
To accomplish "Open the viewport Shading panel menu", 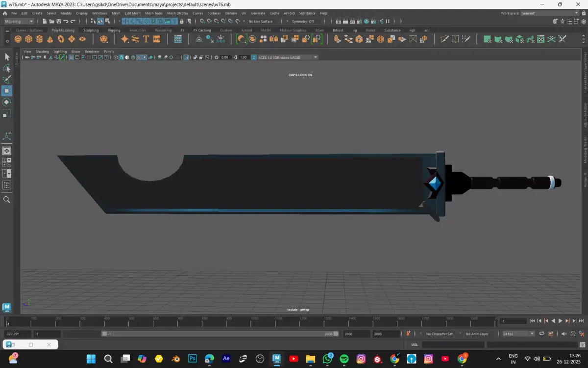I will click(42, 52).
